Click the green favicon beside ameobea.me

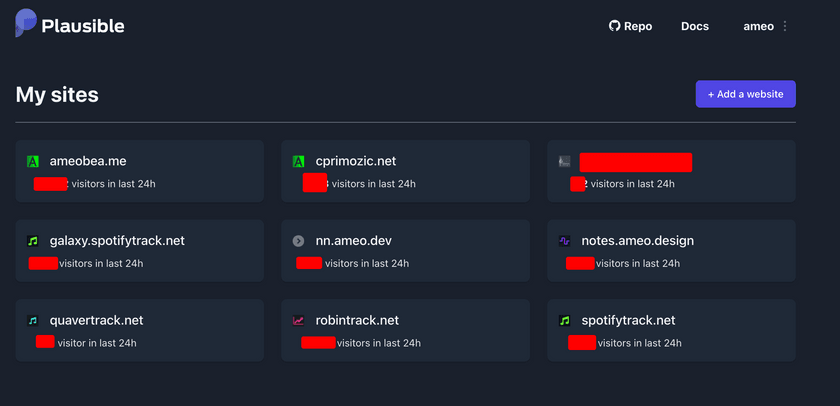[x=33, y=161]
